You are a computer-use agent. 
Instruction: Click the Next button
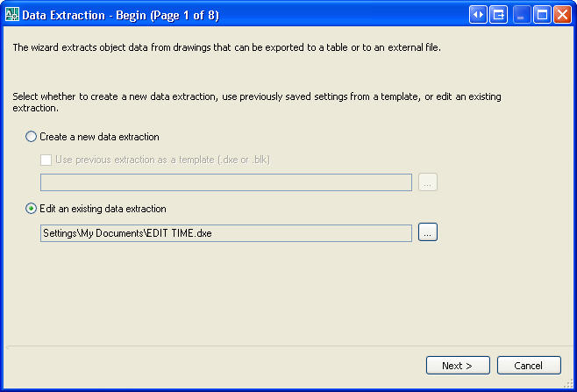pos(458,366)
